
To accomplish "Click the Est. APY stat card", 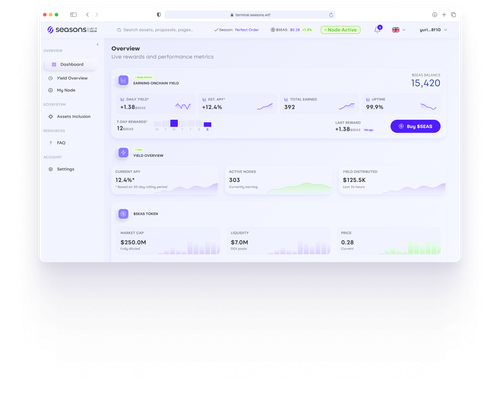I will tap(237, 104).
